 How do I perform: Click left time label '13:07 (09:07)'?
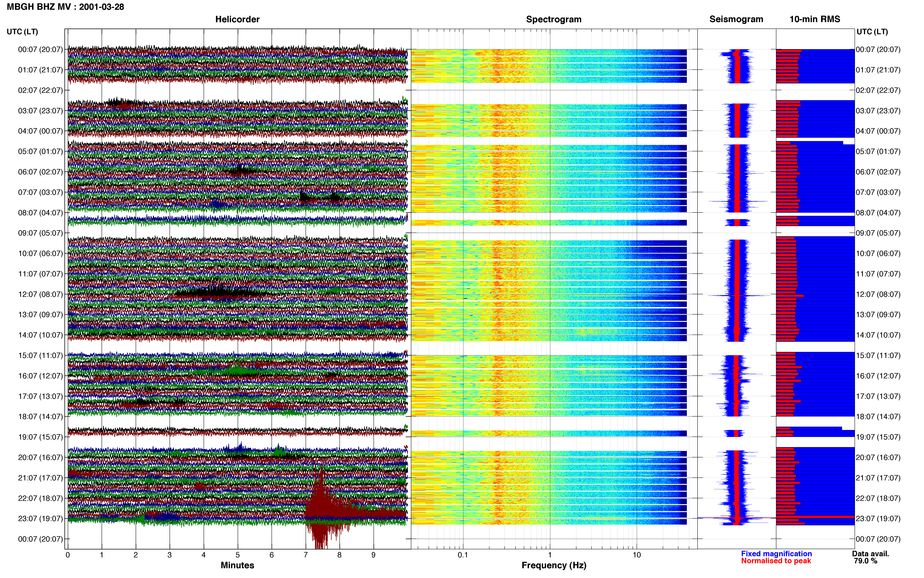point(41,314)
